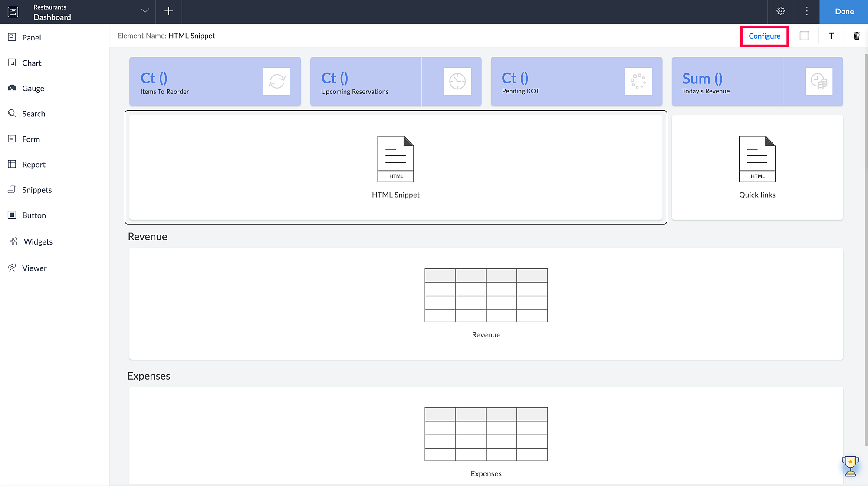Add a new page with plus button
The height and width of the screenshot is (486, 868).
click(169, 11)
